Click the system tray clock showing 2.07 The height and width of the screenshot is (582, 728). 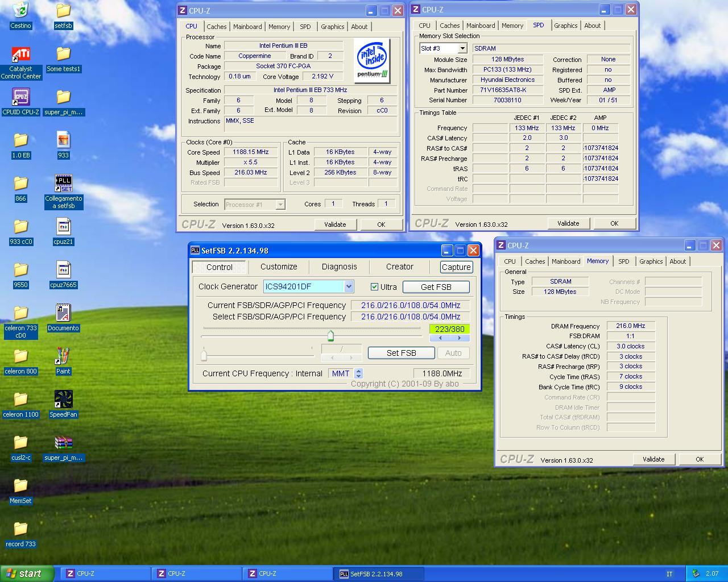tap(712, 574)
